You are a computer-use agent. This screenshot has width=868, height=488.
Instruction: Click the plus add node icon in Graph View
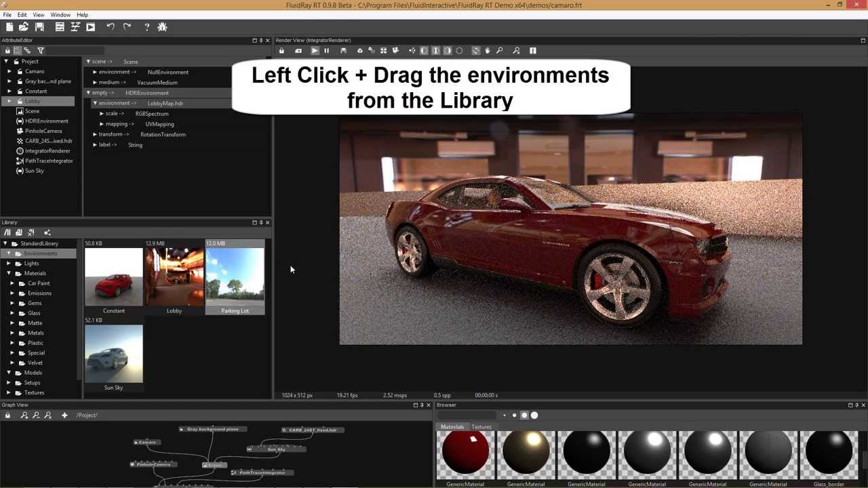click(64, 415)
